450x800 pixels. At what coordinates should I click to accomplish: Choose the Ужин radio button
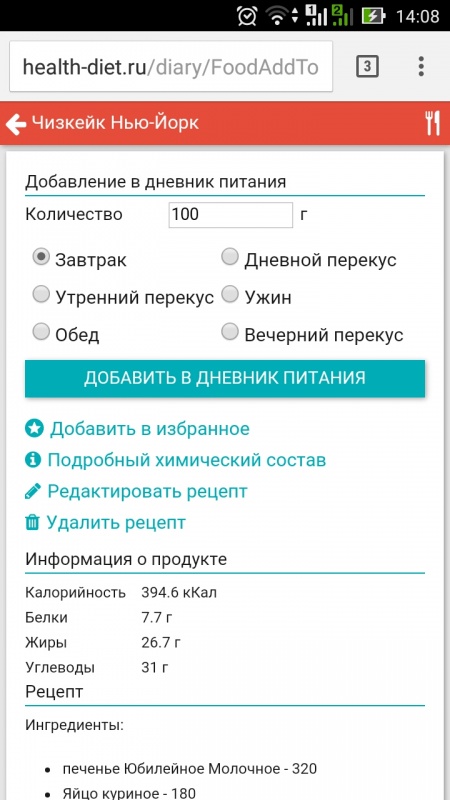click(x=230, y=294)
